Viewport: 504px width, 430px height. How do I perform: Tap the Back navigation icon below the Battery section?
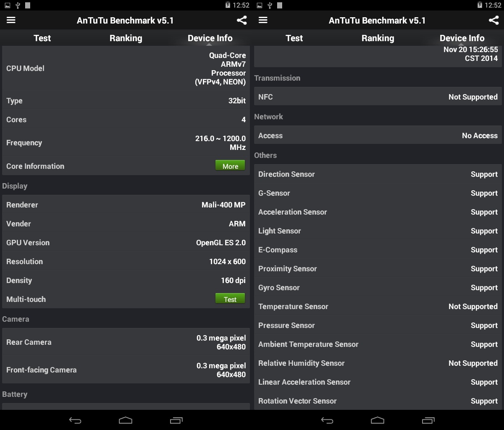click(75, 420)
